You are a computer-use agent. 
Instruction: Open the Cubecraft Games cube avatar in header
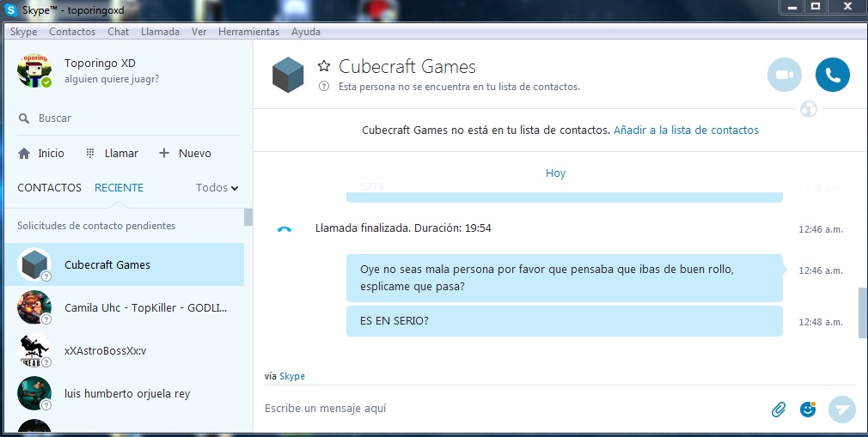[288, 75]
